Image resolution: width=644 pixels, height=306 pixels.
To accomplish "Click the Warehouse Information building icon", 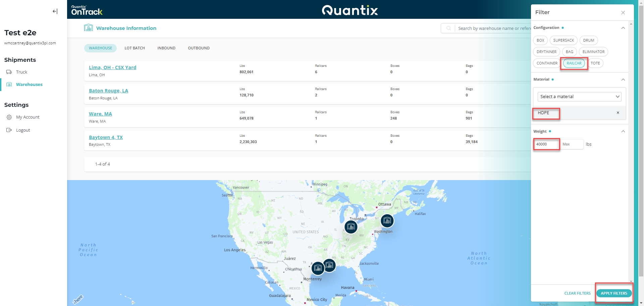I will 88,28.
